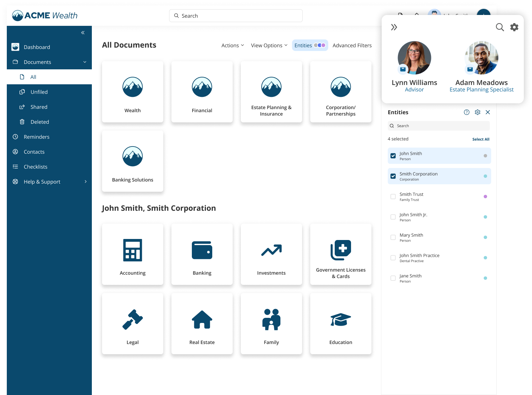Select the Accounting folder icon
Screen dimensions: 532x395
[132, 251]
